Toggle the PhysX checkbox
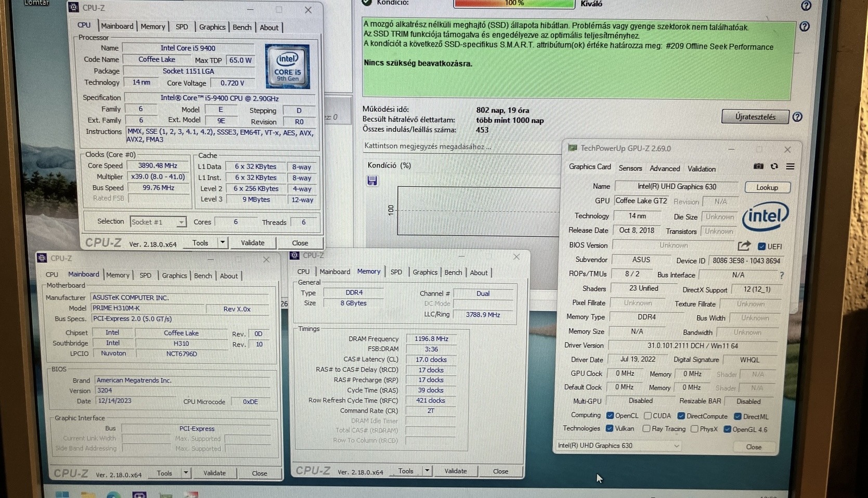This screenshot has width=868, height=498. click(x=694, y=429)
